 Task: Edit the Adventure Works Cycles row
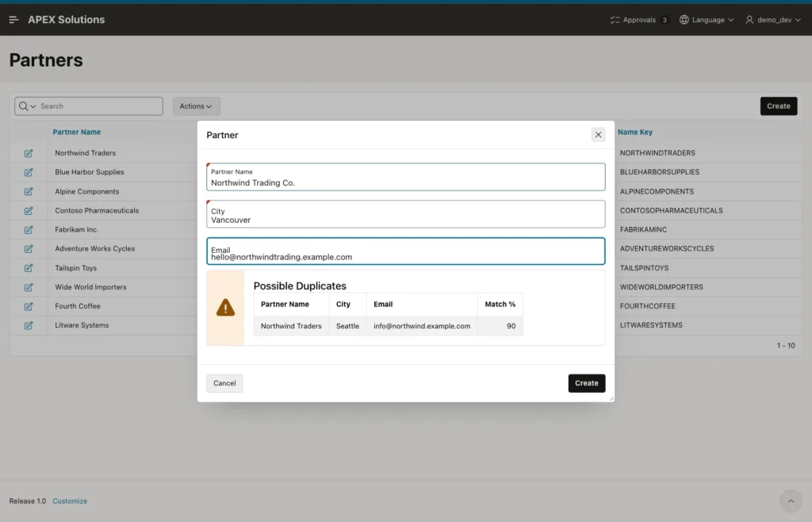[x=29, y=249]
